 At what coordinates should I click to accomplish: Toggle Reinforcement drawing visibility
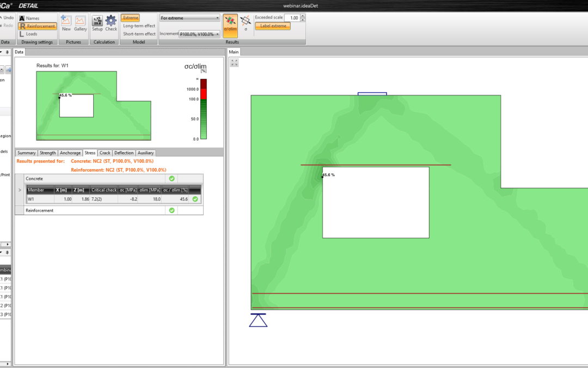coord(37,26)
